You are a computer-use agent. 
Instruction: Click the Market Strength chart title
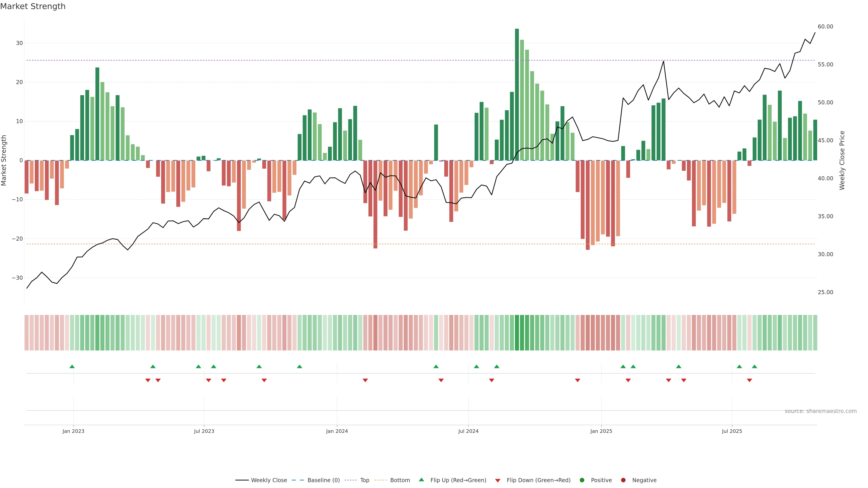point(33,6)
